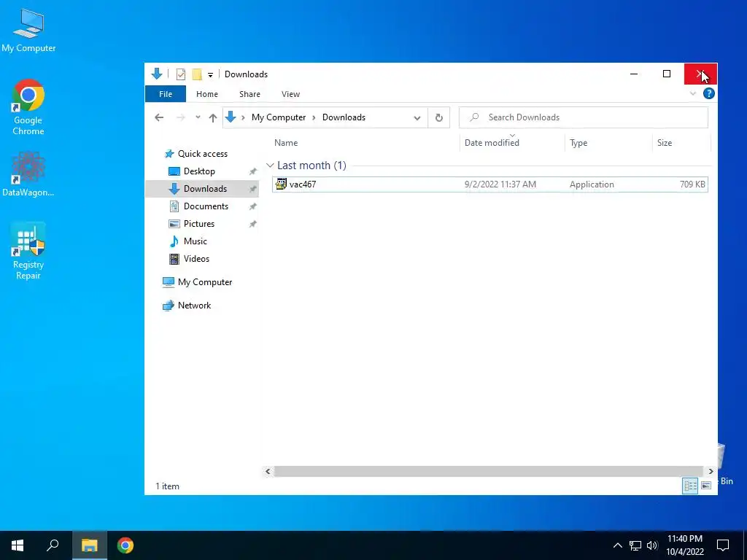Click the New folder quick access toolbar icon

tap(197, 74)
